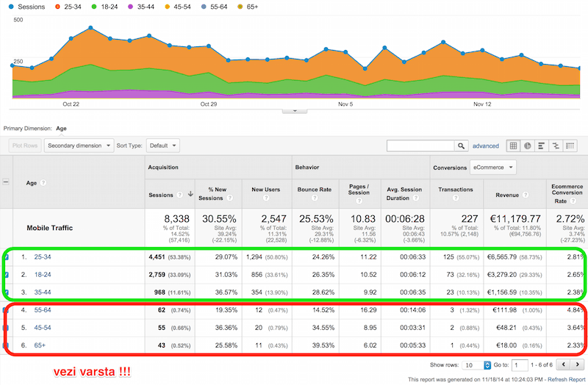Click the Oct 29 label on chart axis
This screenshot has width=588, height=385.
click(x=209, y=104)
